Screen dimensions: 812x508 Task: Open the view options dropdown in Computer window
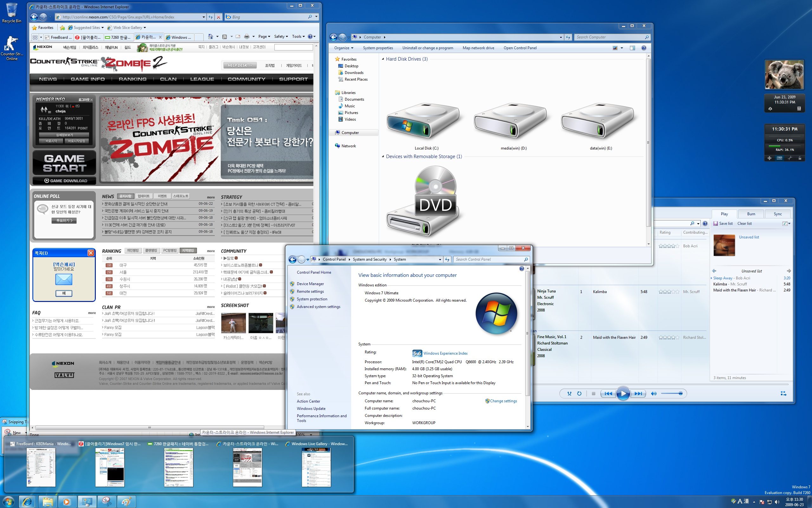tap(622, 48)
